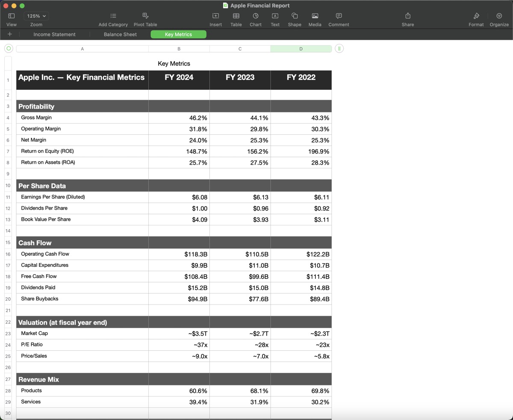Add a Text box from the toolbar
The width and height of the screenshot is (513, 420).
click(275, 16)
